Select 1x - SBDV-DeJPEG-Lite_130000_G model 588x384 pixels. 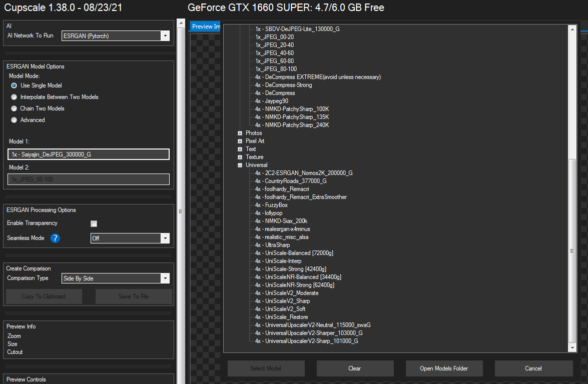(x=297, y=29)
